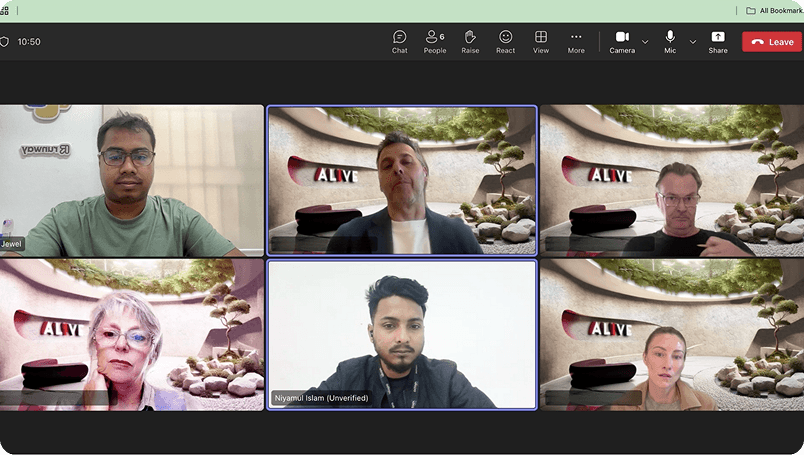Raise your hand in the meeting
This screenshot has height=455, width=804.
470,41
